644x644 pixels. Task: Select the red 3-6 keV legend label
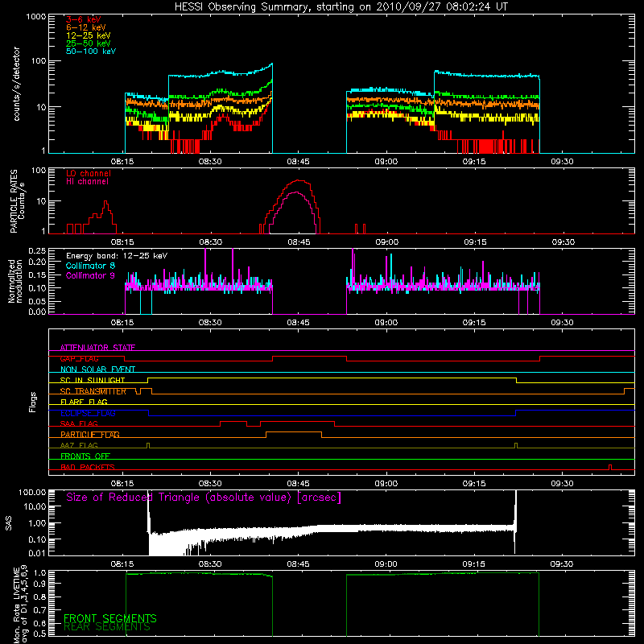[84, 19]
